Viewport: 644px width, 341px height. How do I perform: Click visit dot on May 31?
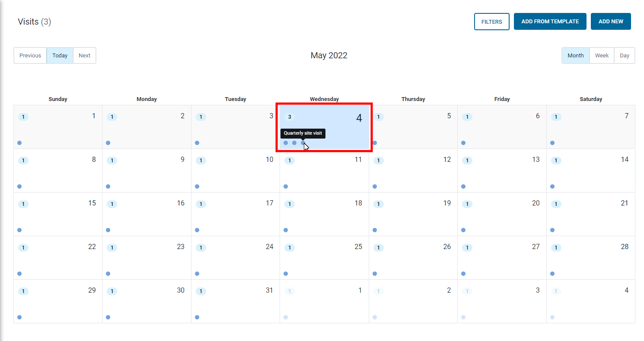tap(197, 317)
